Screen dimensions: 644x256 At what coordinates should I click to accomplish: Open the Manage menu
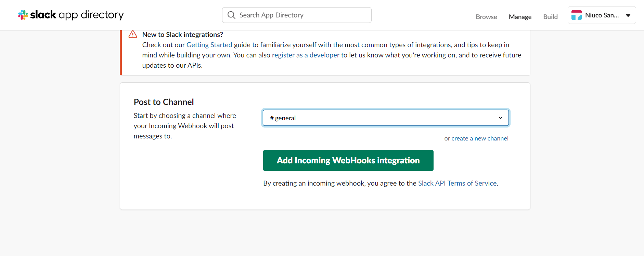click(x=520, y=17)
